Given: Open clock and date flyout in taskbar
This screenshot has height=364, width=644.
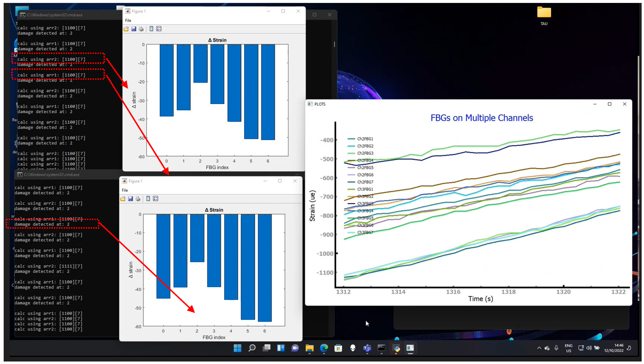Looking at the screenshot, I should tap(614, 348).
